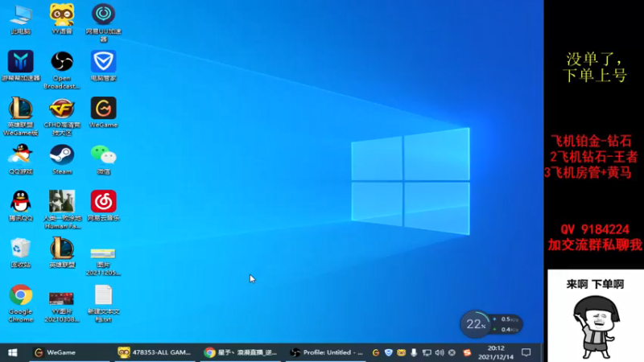This screenshot has height=362, width=644.
Task: Launch Open Broadcaster Software desktop icon
Action: coord(62,70)
